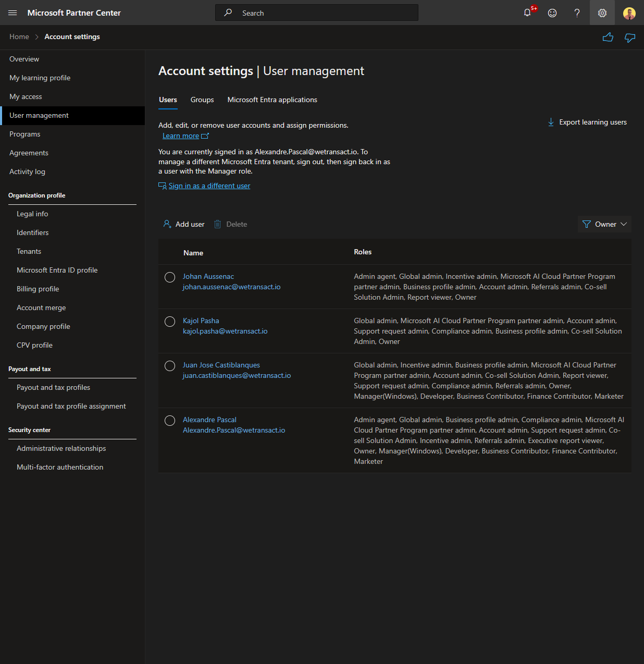Click the Delete trash can icon
Viewport: 644px width, 664px height.
[218, 224]
